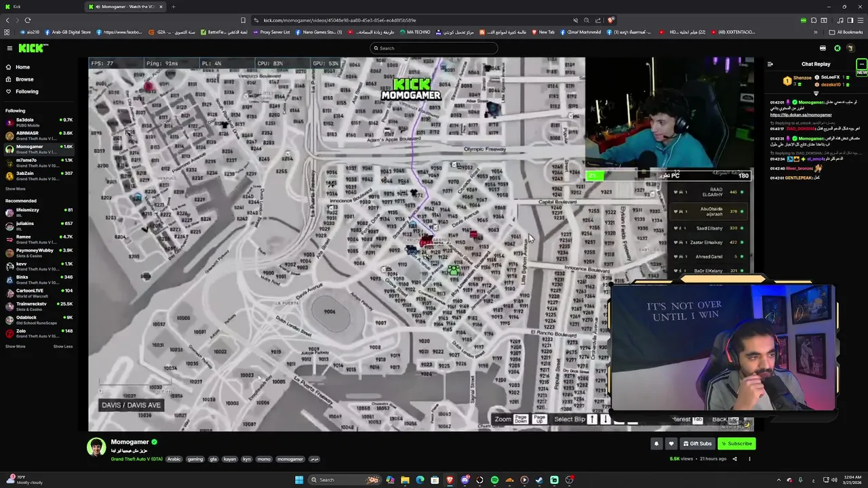Toggle the heart follow button
This screenshot has width=868, height=488.
[671, 444]
